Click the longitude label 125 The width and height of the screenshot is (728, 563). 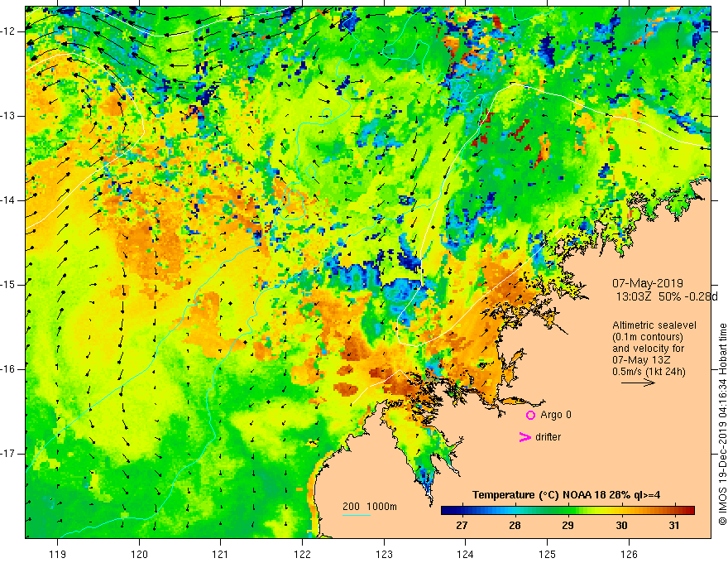547,554
